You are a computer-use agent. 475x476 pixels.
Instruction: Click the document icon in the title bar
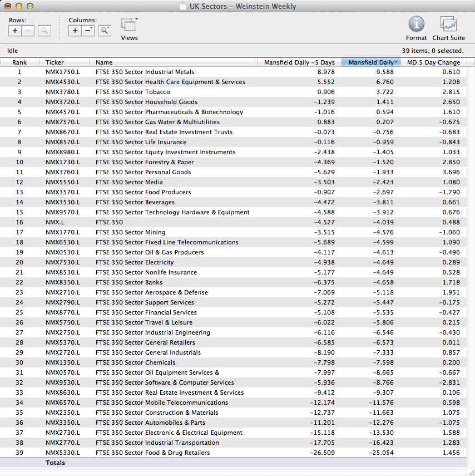pyautogui.click(x=183, y=7)
